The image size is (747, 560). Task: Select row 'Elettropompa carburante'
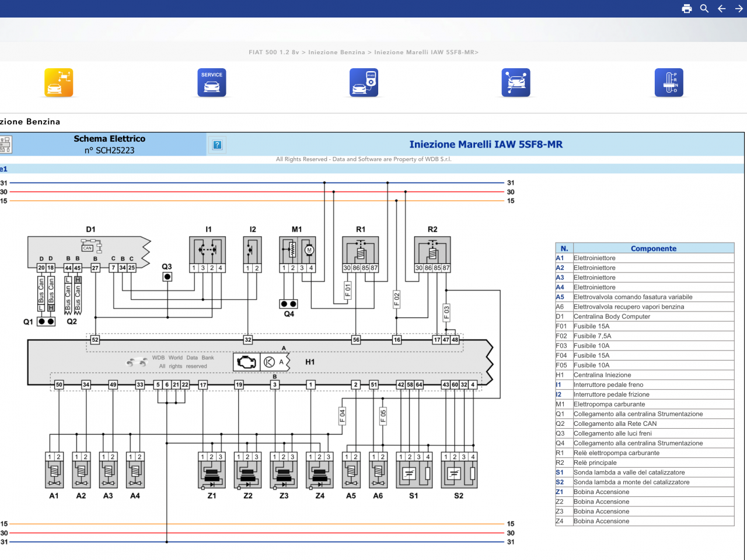pos(645,404)
